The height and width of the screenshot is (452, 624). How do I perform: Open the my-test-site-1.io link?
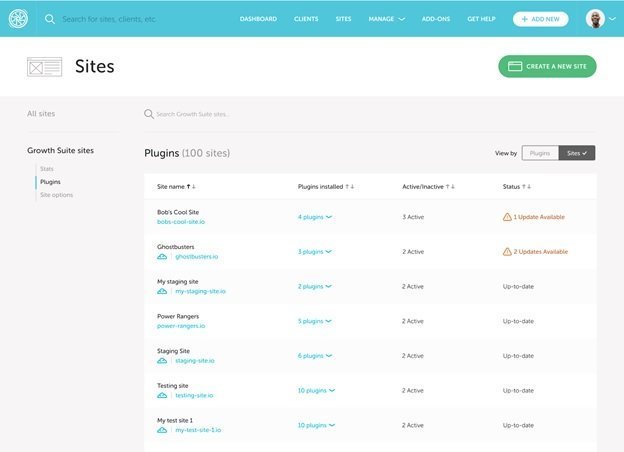pos(198,430)
